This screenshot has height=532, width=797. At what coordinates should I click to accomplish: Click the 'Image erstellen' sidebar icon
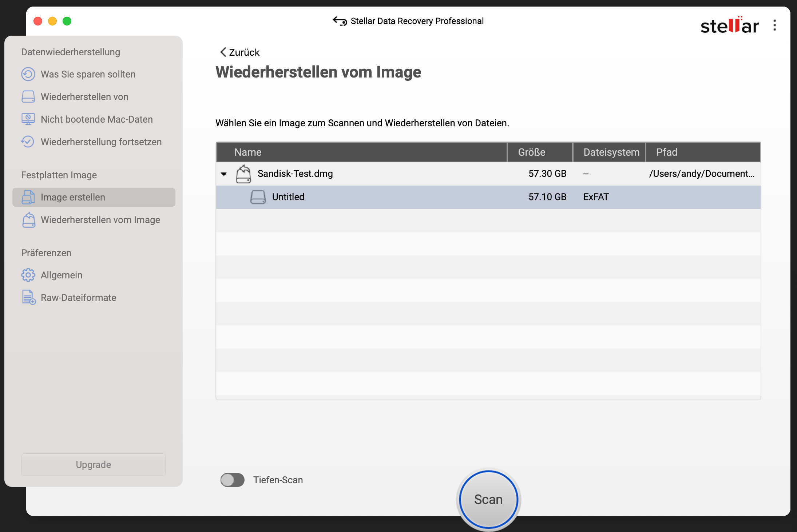coord(28,197)
